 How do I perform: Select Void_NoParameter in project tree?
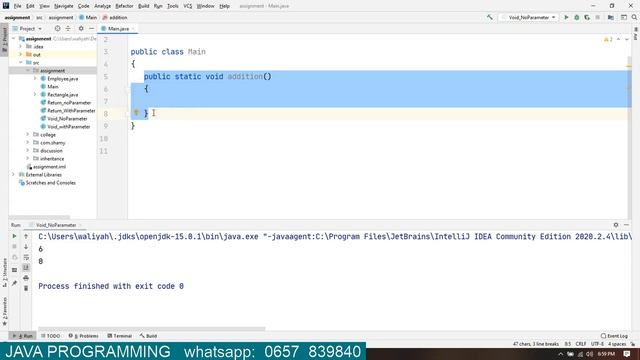coord(67,118)
